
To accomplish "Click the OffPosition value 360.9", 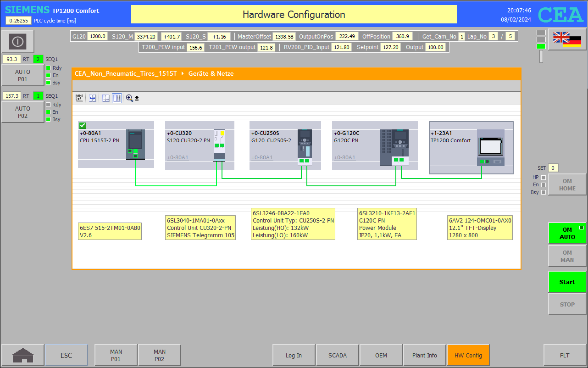I will tap(403, 36).
